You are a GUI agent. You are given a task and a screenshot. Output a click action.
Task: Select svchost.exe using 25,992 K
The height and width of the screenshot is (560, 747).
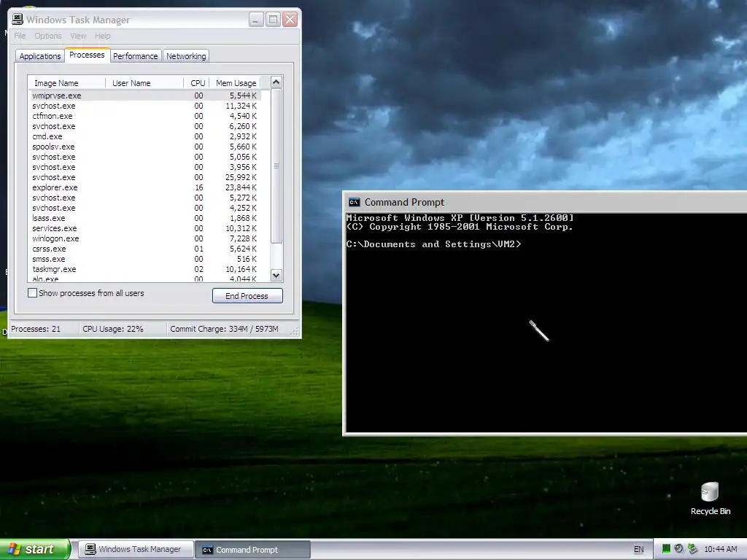coord(145,177)
